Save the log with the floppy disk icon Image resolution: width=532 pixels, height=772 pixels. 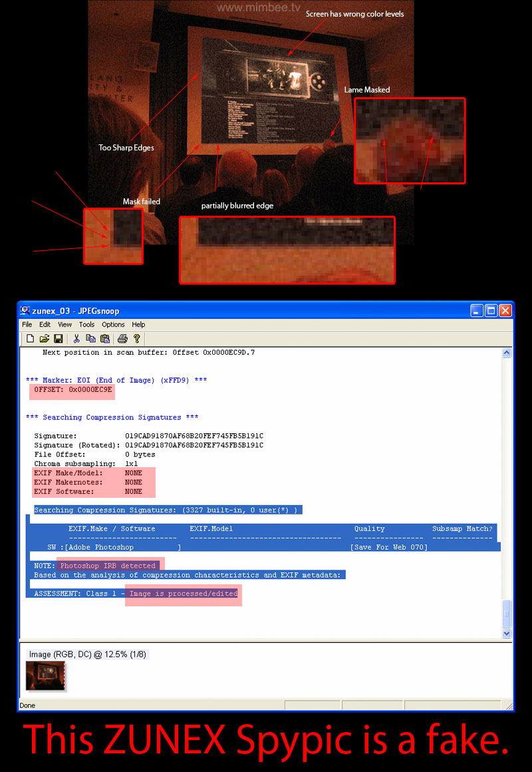coord(58,339)
